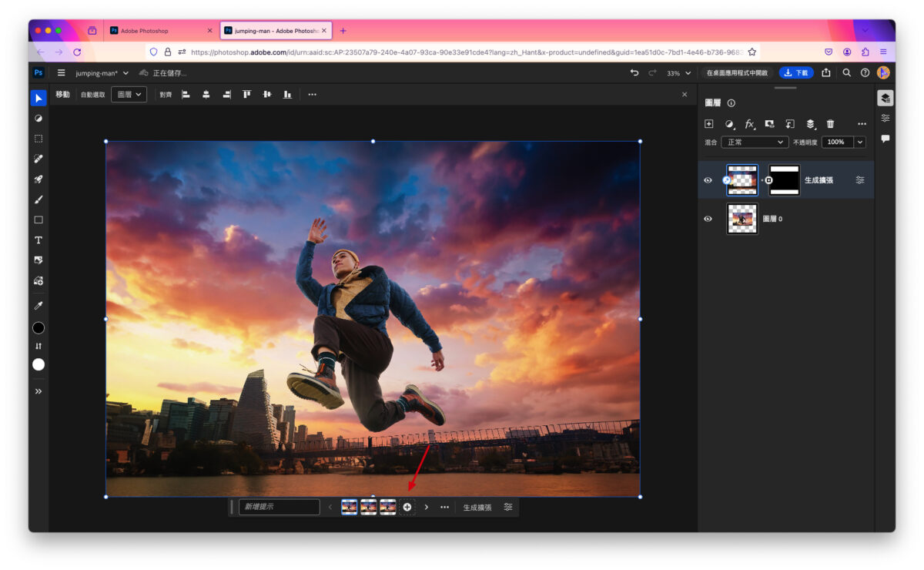Click the share export icon
Screen dimensions: 924x570
coord(826,72)
